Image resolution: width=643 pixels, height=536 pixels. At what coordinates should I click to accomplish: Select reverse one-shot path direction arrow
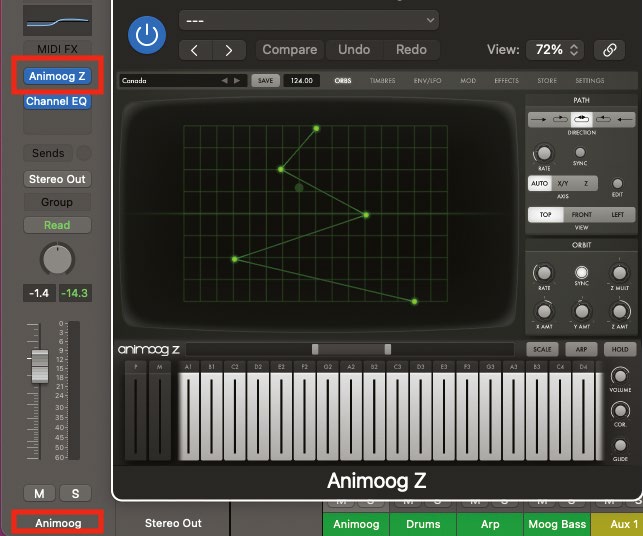click(625, 119)
